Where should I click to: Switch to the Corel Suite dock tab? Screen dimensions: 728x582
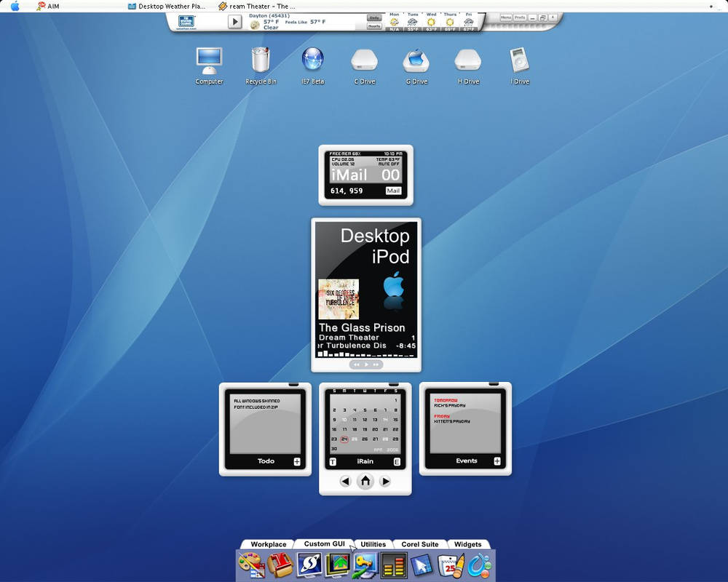420,544
